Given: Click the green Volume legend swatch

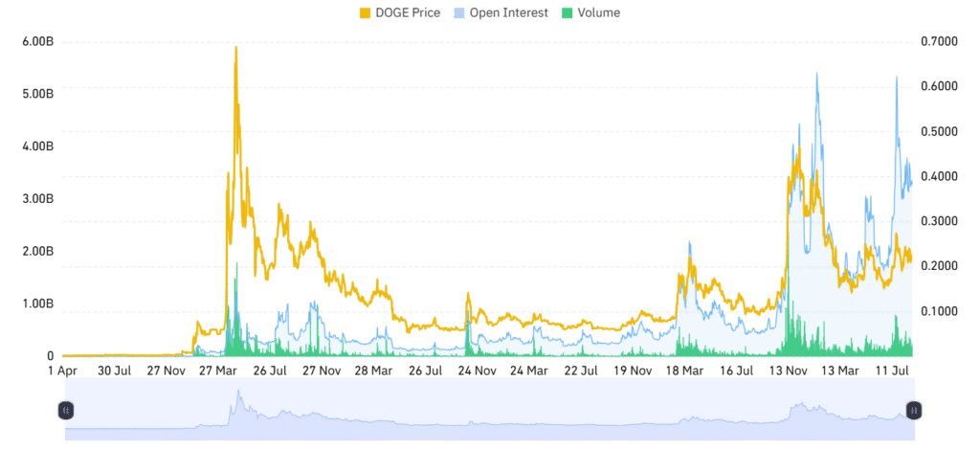Looking at the screenshot, I should 567,12.
